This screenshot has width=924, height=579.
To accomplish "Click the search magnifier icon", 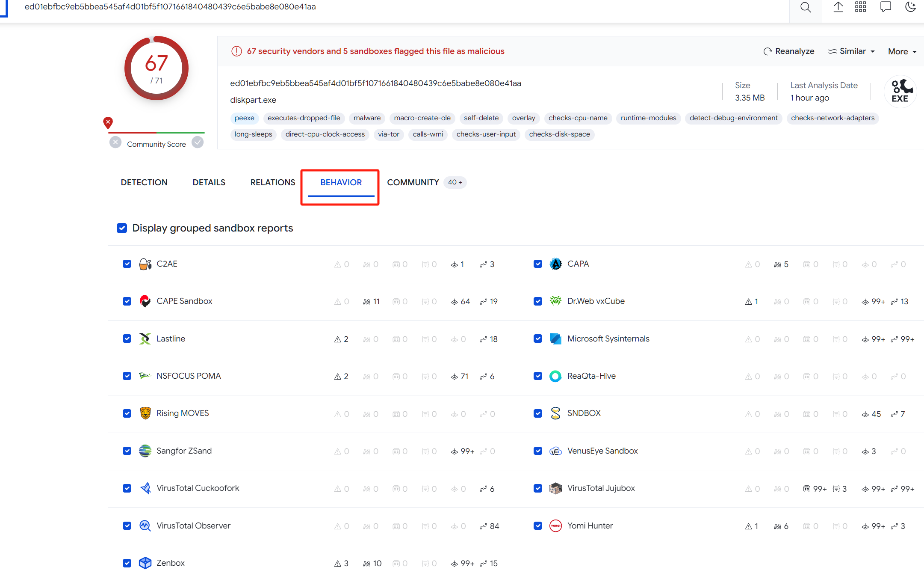I will pyautogui.click(x=806, y=7).
